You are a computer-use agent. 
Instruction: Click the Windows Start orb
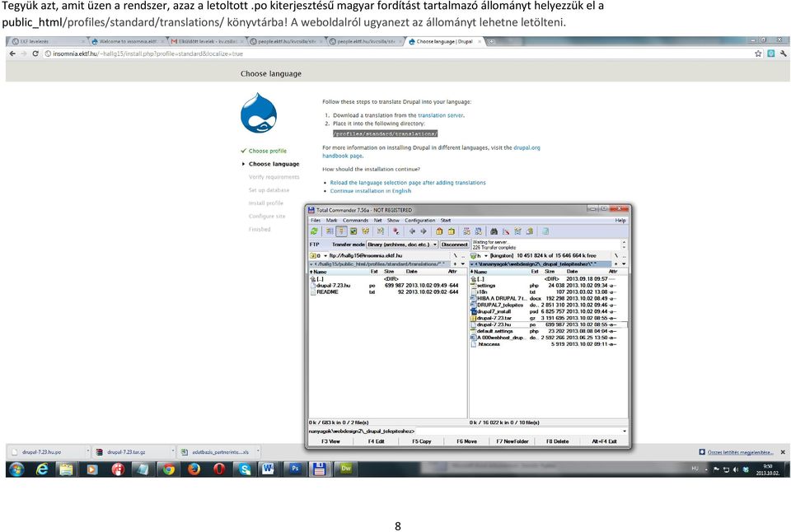16,469
